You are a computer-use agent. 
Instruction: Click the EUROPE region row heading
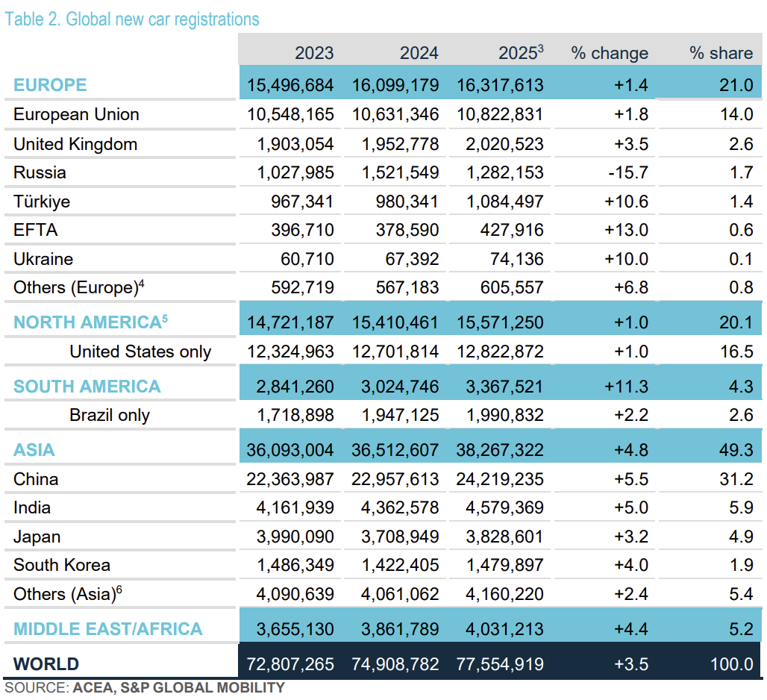point(50,85)
